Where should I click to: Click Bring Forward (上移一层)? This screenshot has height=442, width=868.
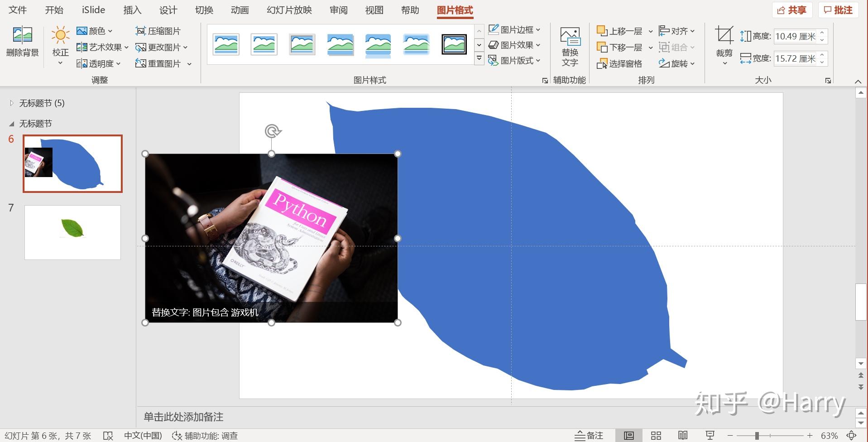pos(619,31)
